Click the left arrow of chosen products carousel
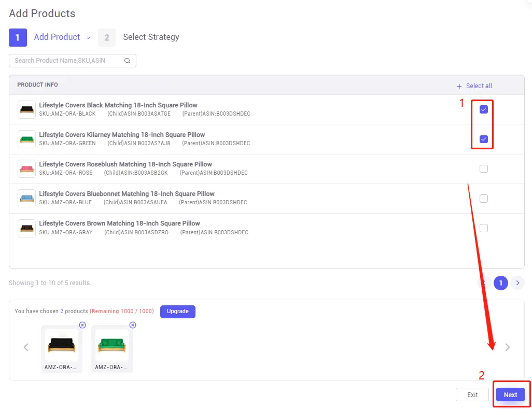 click(26, 347)
